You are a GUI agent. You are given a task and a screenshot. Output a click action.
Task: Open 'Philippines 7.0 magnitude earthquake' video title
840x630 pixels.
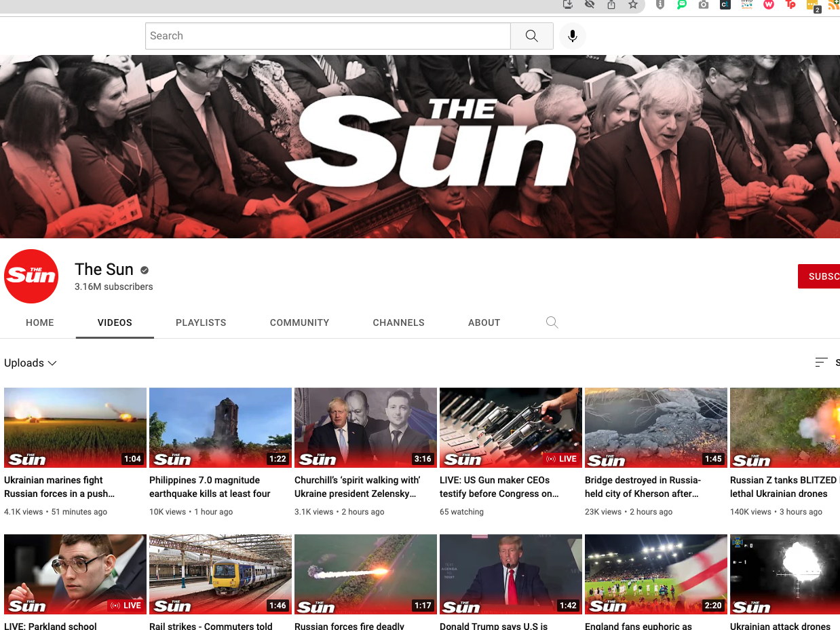[x=210, y=487]
